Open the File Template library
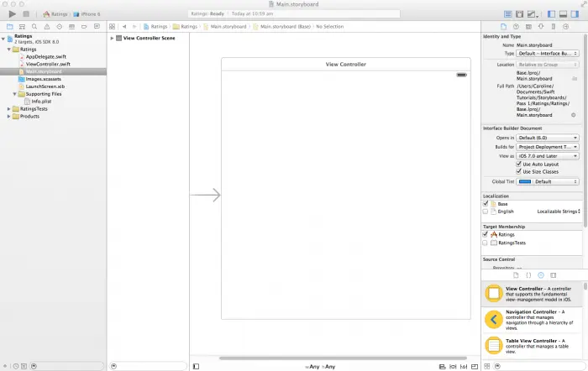Screen dimensions: 588x371 point(516,275)
